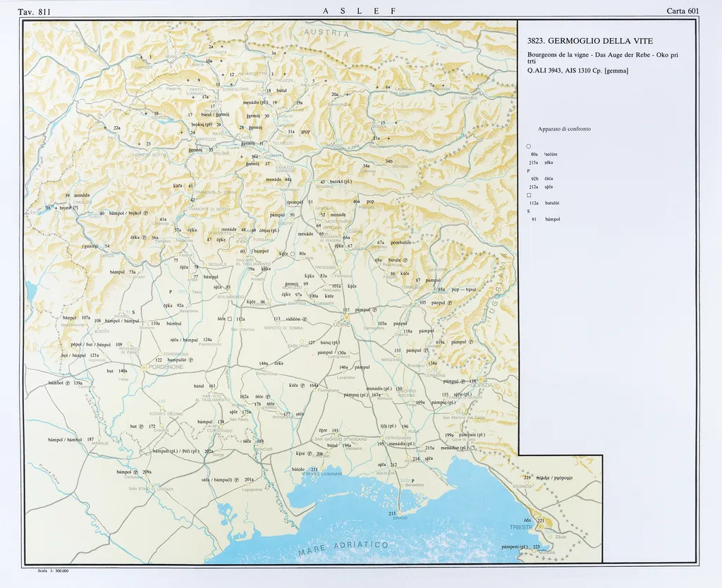The image size is (722, 588).
Task: Click the Udine city marker
Action: pos(345,317)
